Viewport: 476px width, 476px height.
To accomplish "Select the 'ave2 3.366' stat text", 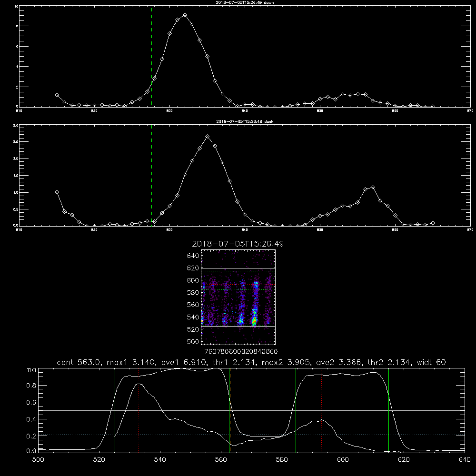I will click(338, 362).
